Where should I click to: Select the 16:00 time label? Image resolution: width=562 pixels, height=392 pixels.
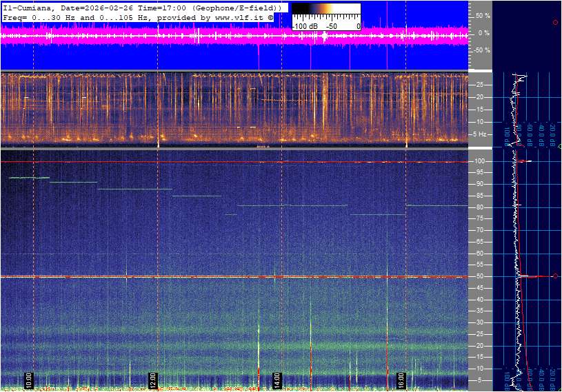pos(401,380)
